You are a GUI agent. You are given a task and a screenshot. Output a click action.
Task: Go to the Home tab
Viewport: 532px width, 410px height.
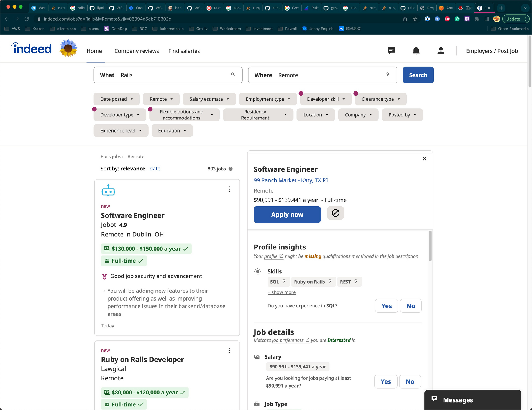(x=94, y=51)
